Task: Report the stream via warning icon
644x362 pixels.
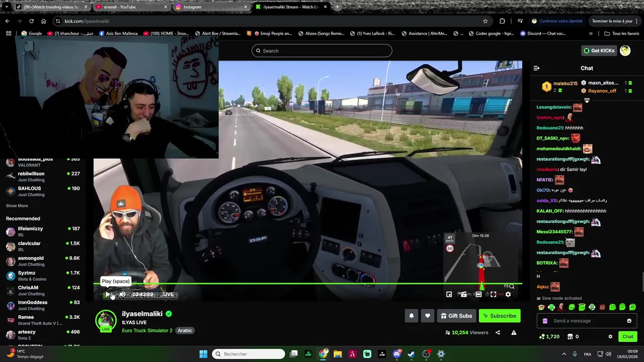Action: coord(514,332)
